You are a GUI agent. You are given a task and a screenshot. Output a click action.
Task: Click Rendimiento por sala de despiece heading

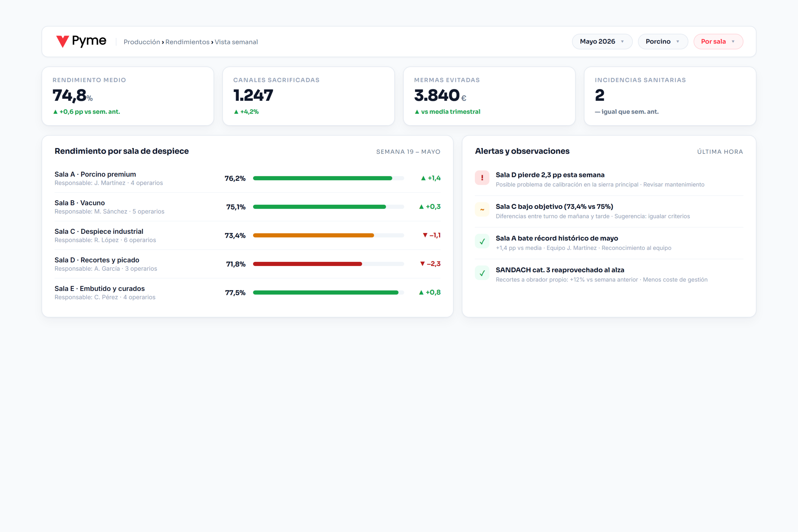click(x=121, y=151)
